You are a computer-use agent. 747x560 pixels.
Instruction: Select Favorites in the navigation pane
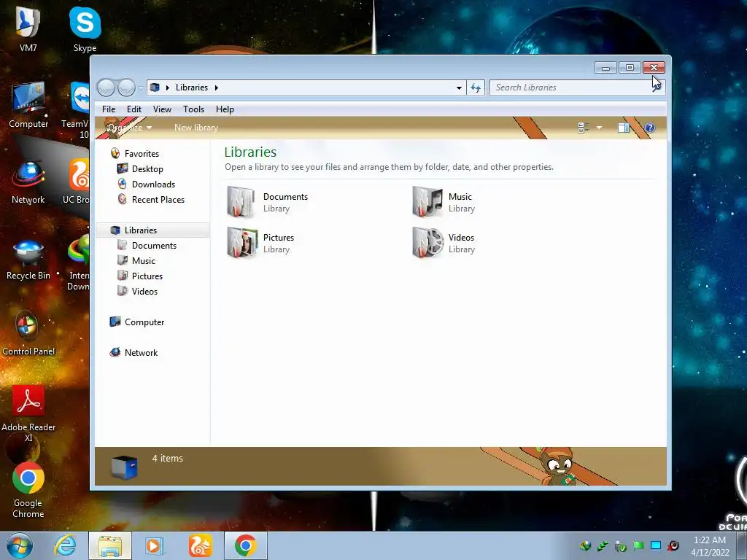[142, 153]
